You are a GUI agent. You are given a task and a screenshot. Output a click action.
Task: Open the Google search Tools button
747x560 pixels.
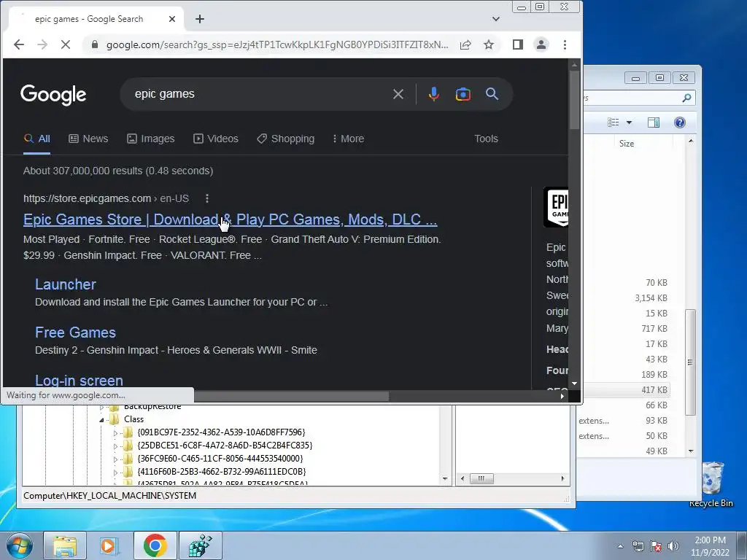tap(486, 139)
